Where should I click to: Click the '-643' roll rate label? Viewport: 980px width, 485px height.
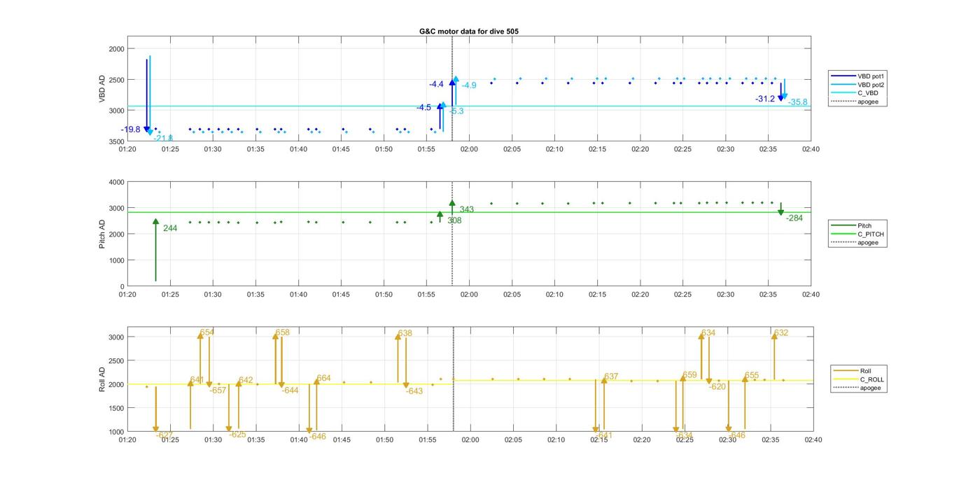[414, 391]
